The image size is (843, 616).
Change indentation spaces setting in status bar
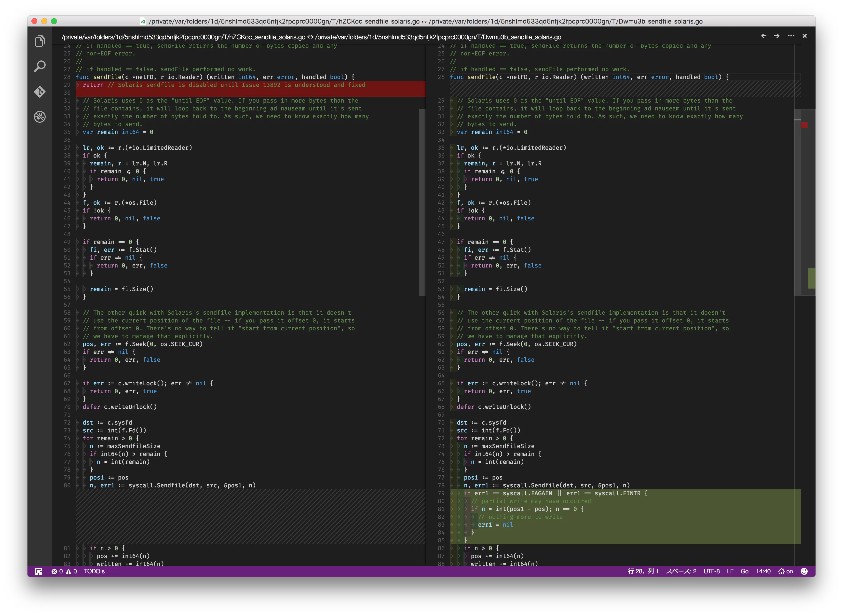click(681, 571)
